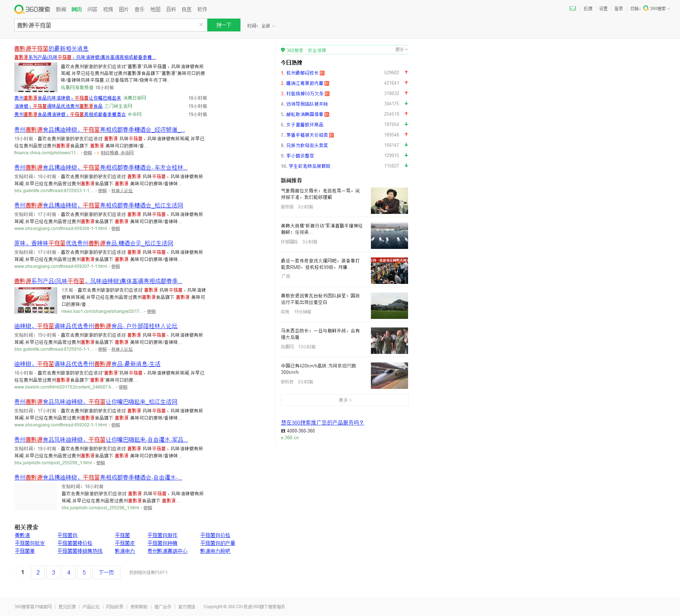Open the 气象局首位女局长 news photo
The image size is (680, 616).
point(389,201)
